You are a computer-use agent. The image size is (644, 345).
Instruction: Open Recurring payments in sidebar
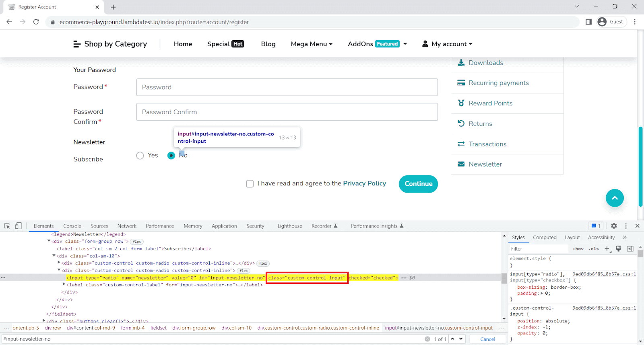pyautogui.click(x=493, y=83)
